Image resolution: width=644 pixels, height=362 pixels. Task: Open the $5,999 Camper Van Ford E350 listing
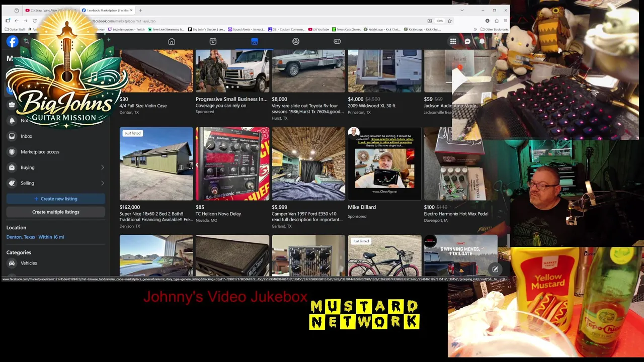pos(308,177)
